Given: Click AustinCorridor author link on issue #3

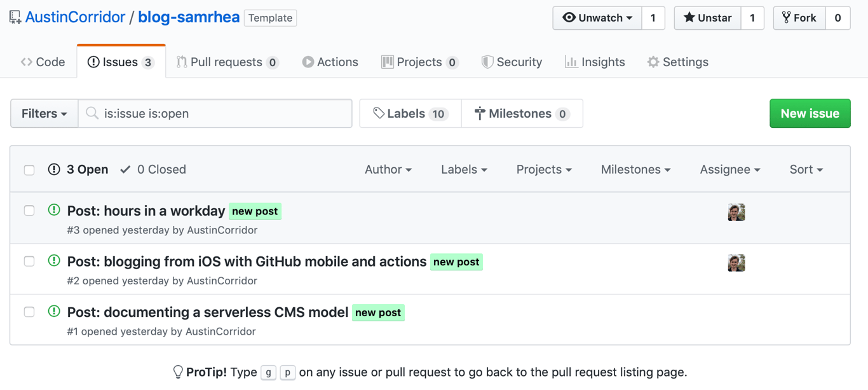Looking at the screenshot, I should (222, 230).
